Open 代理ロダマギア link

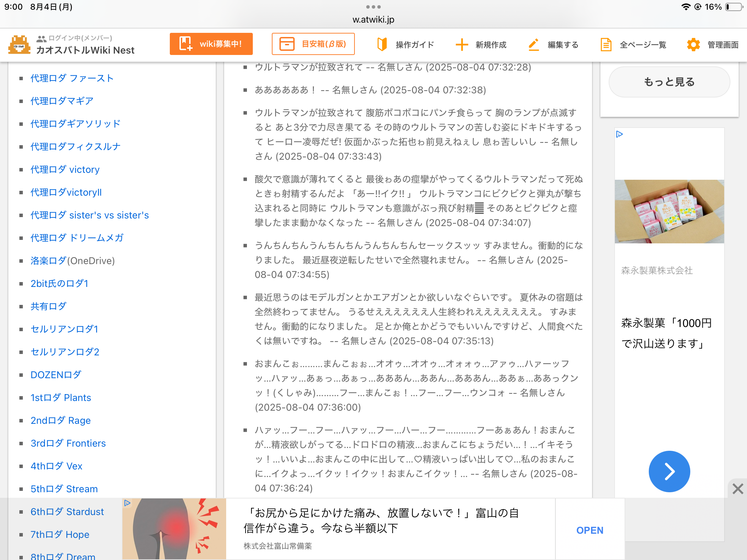(62, 101)
